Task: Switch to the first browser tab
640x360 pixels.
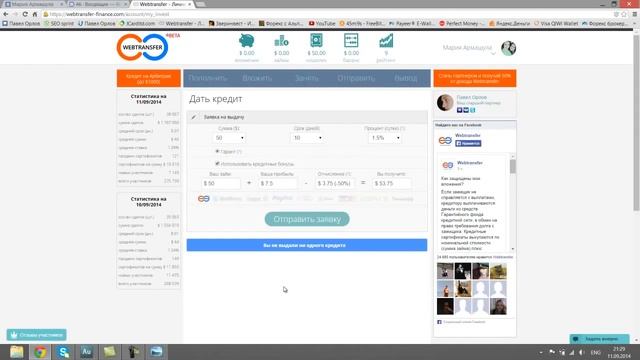Action: tap(33, 4)
